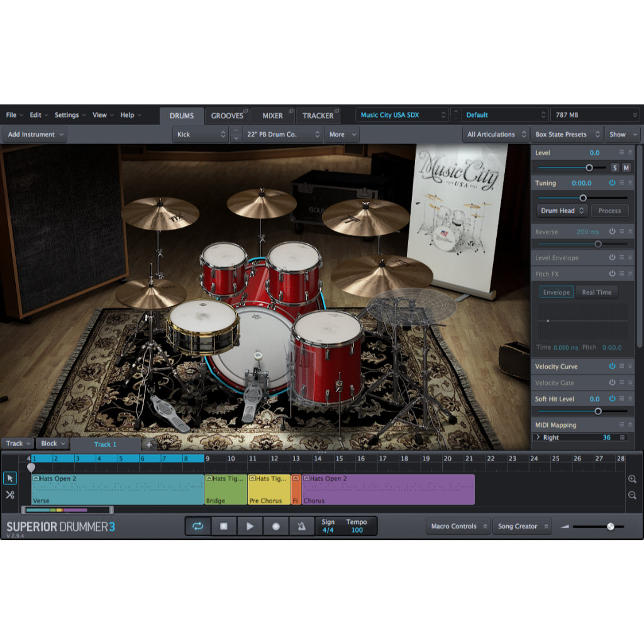Click the Stop transport button
Image resolution: width=644 pixels, height=644 pixels.
tap(223, 526)
